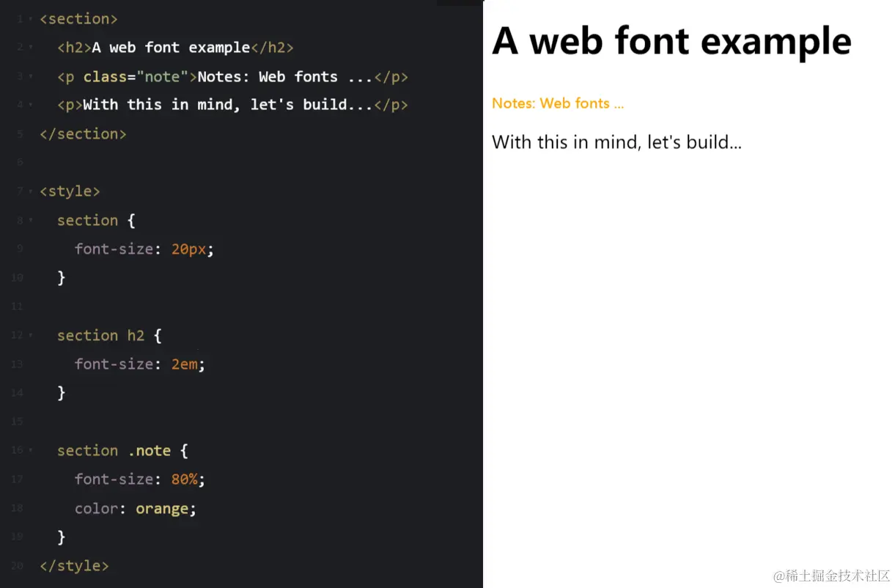895x588 pixels.
Task: Click 'Notes: Web fonts ...' in the code editor
Action: (285, 76)
